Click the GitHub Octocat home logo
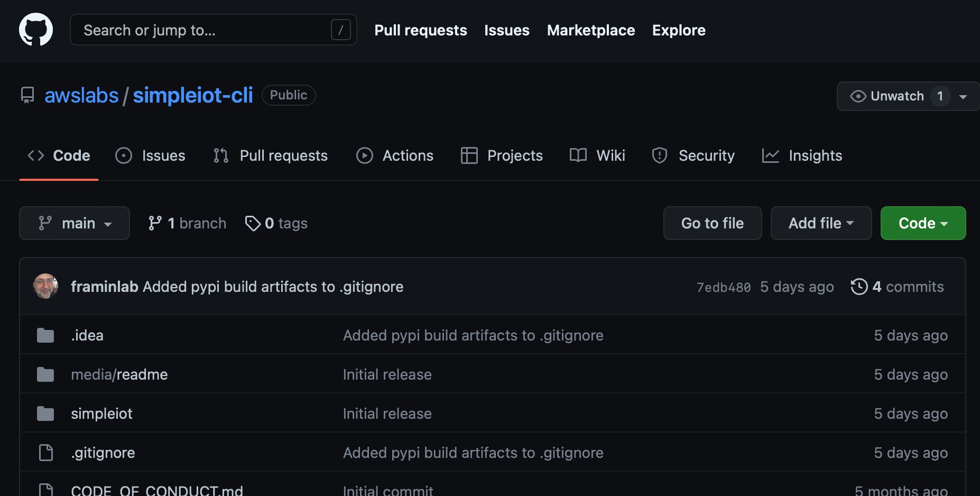Viewport: 980px width, 496px height. click(x=36, y=30)
